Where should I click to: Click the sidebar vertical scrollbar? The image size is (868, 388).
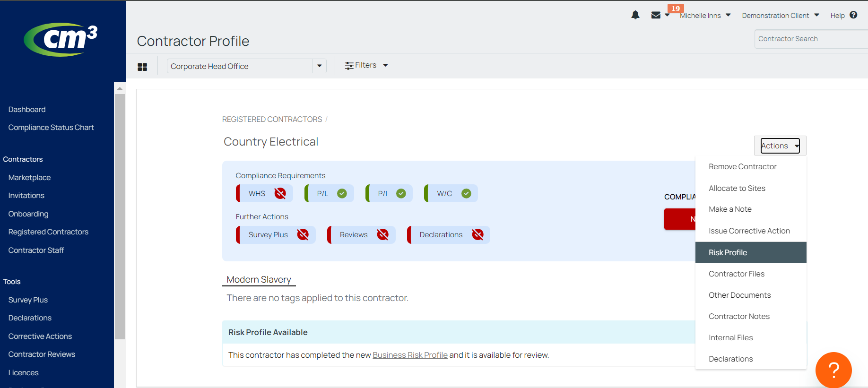tap(120, 216)
